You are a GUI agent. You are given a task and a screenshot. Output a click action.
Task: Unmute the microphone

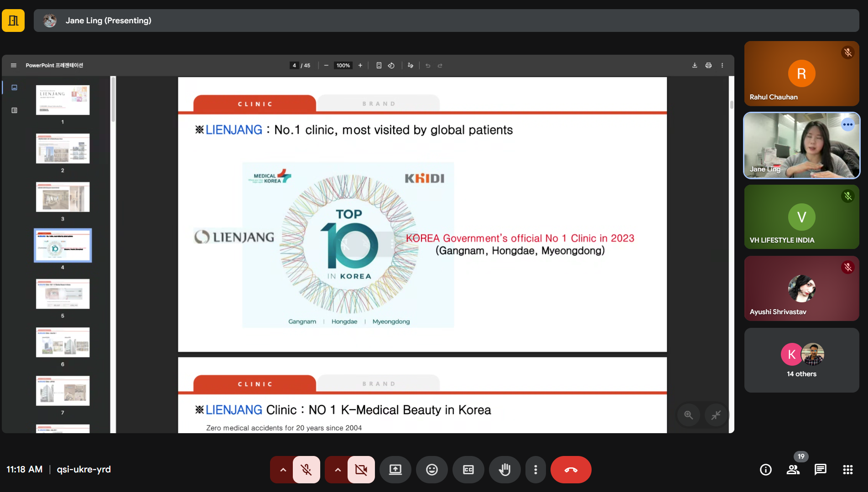click(306, 469)
